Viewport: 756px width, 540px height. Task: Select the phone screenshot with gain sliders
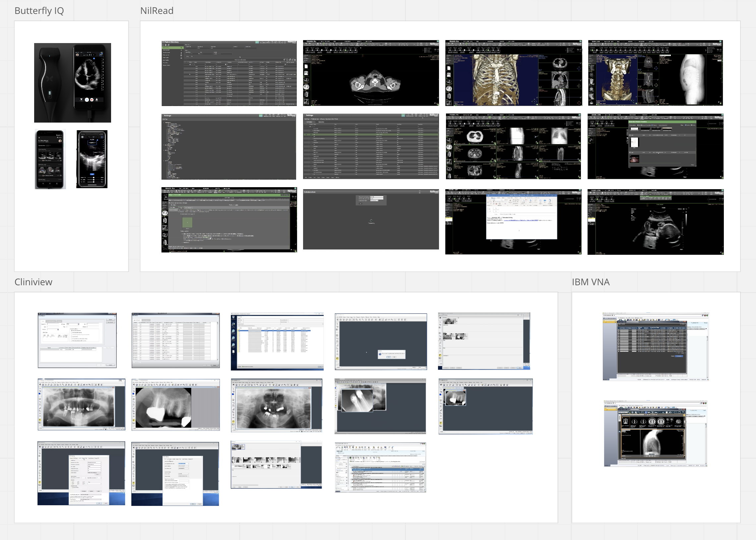(92, 159)
